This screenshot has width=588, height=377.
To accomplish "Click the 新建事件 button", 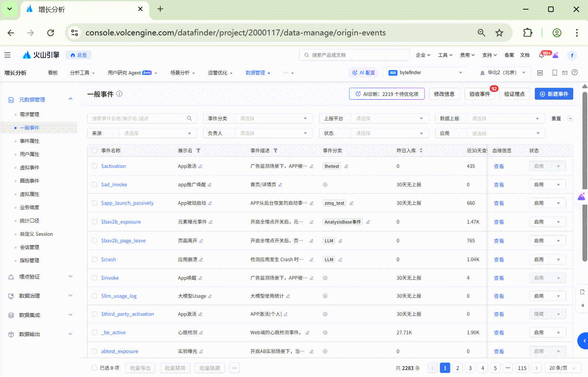I will click(554, 94).
